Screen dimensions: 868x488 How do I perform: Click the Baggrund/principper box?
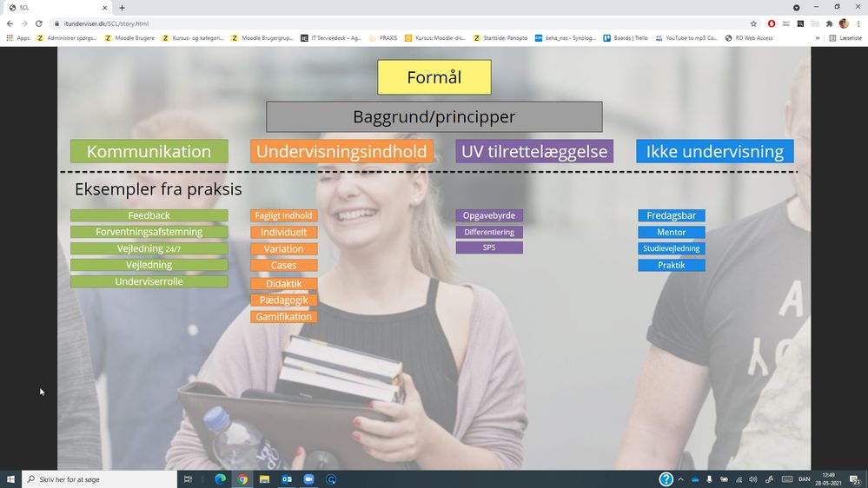point(434,116)
